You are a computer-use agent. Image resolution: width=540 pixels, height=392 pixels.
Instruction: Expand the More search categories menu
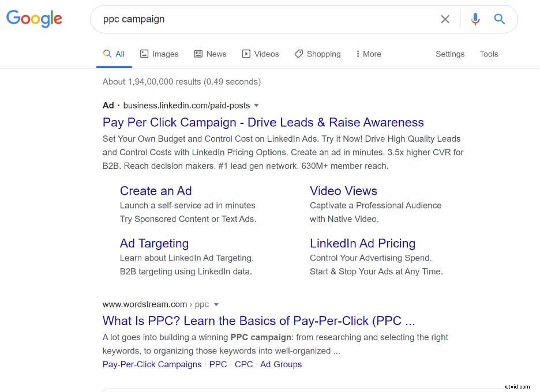point(368,54)
